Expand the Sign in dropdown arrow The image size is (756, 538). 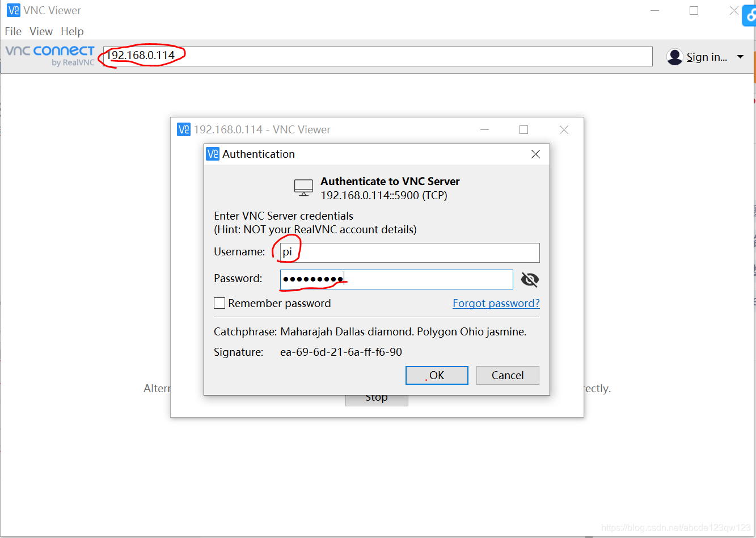click(740, 57)
